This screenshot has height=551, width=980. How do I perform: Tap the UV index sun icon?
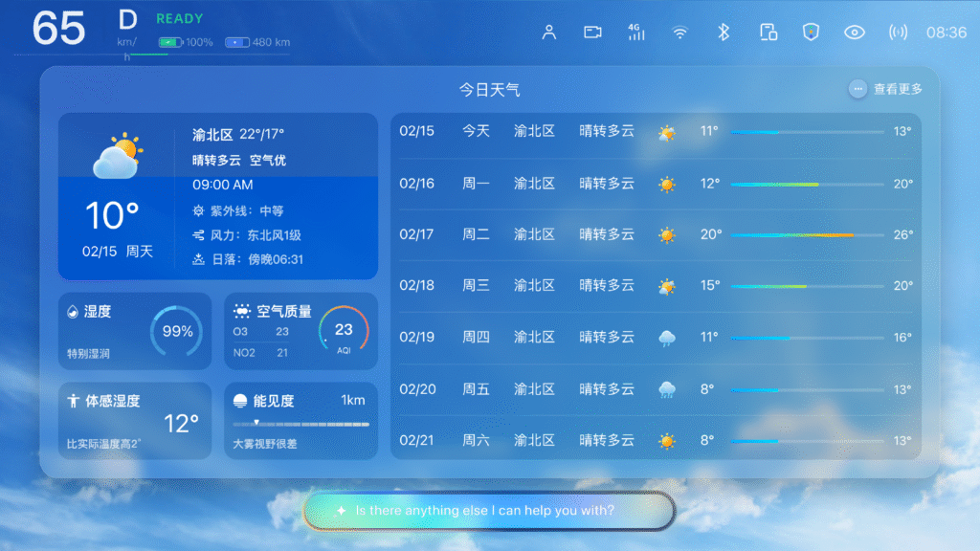pos(198,211)
